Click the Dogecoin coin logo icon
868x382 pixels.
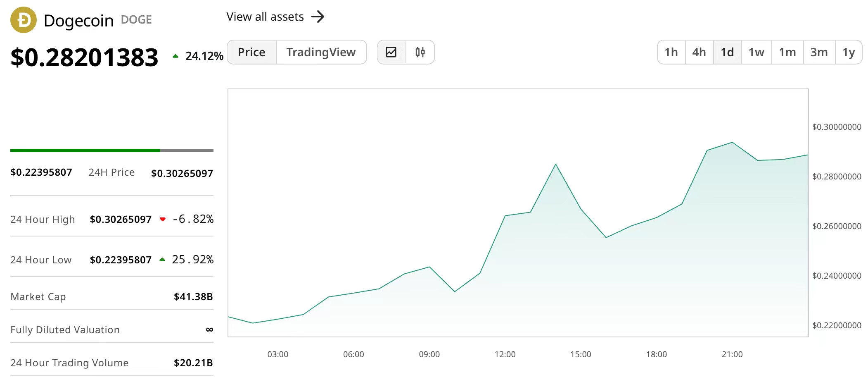click(24, 20)
